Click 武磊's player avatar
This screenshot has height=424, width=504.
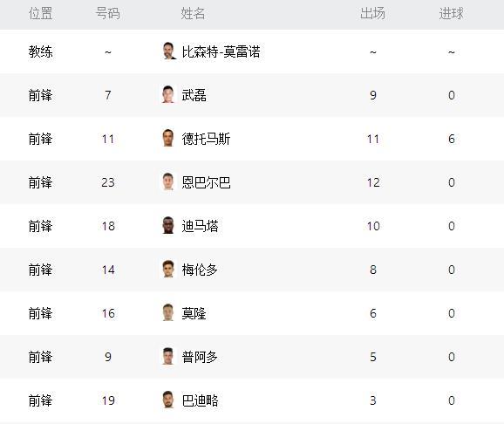(x=169, y=94)
